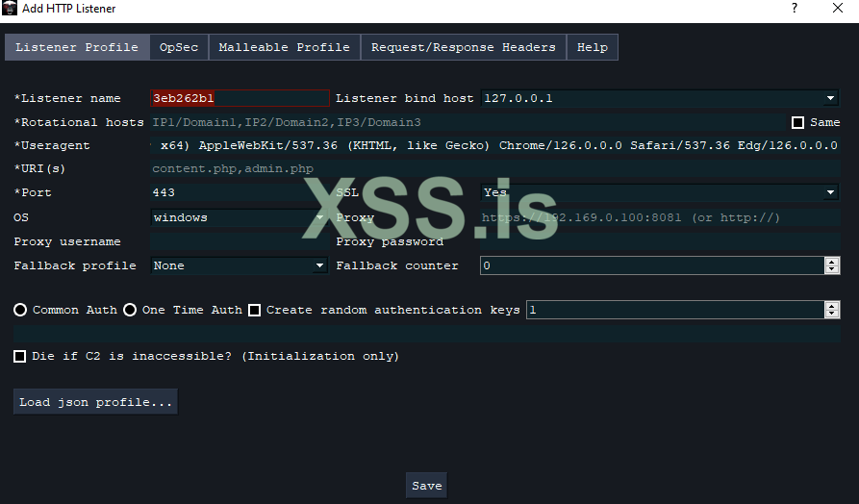Open the Malleable Profile tab
This screenshot has width=859, height=504.
point(285,47)
